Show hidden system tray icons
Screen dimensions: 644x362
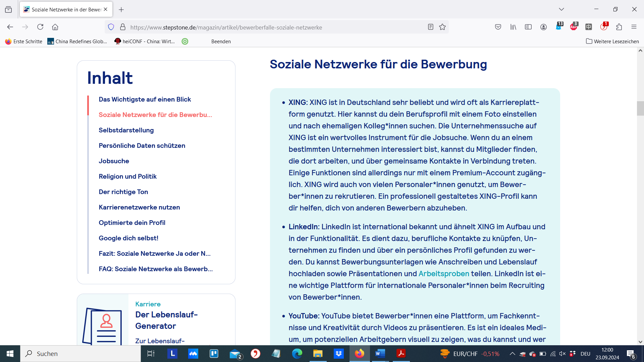click(513, 354)
